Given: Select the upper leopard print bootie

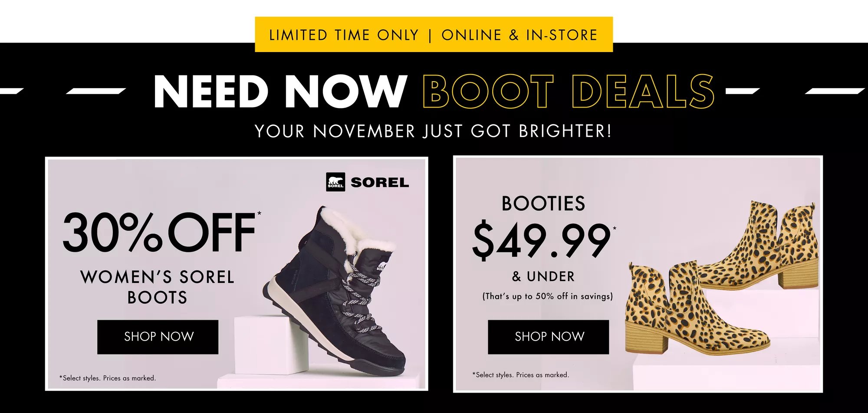Looking at the screenshot, I should point(764,247).
